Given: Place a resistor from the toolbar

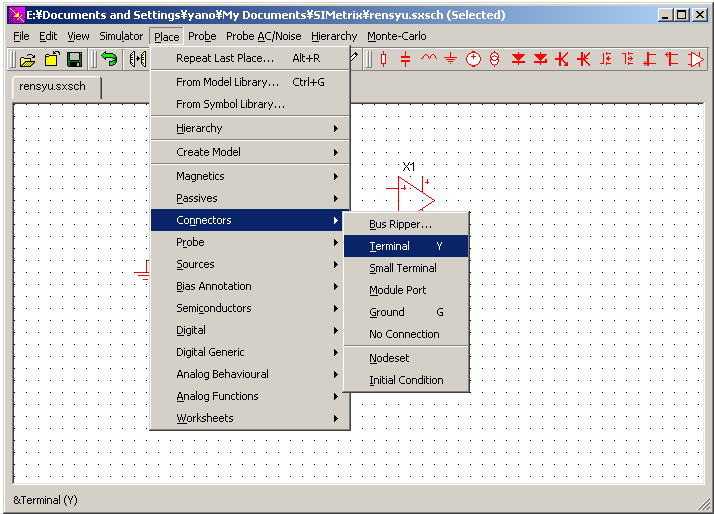Looking at the screenshot, I should pos(383,59).
